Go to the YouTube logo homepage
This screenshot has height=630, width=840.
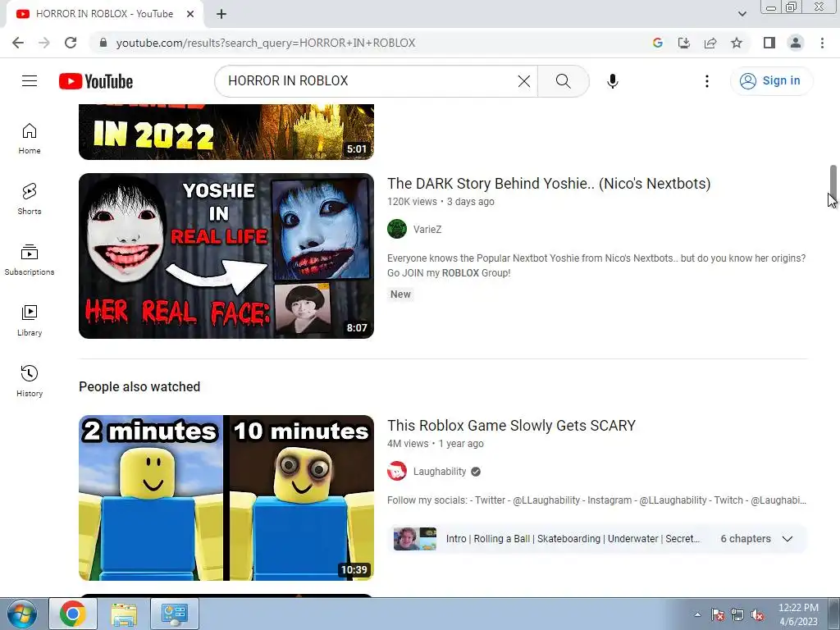tap(96, 81)
